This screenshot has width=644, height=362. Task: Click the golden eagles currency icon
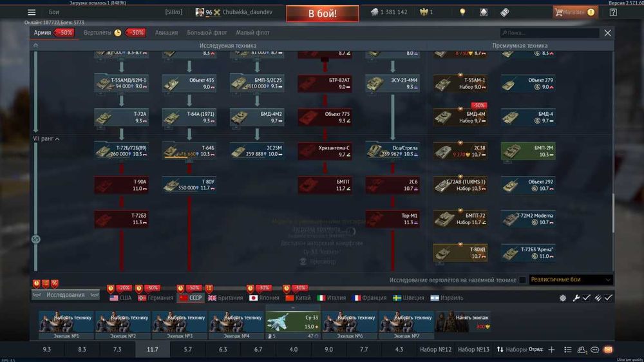pos(424,12)
